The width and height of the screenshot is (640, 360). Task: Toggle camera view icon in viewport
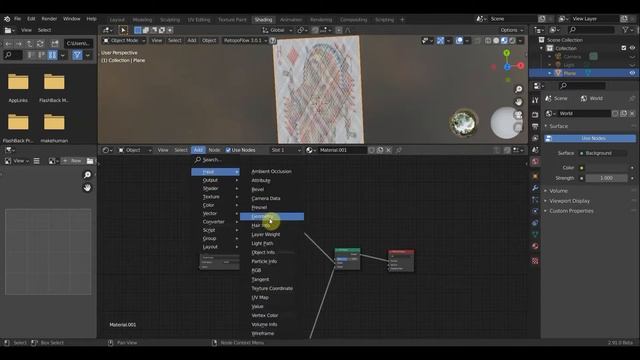518,115
